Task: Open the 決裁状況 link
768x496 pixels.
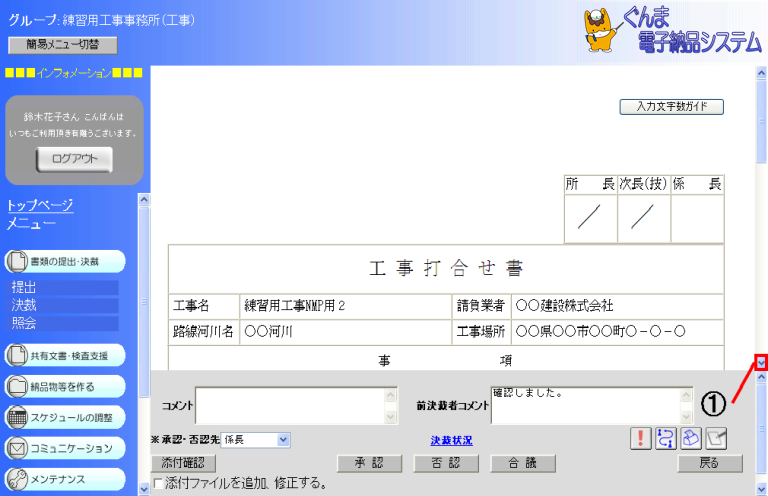Action: (451, 441)
